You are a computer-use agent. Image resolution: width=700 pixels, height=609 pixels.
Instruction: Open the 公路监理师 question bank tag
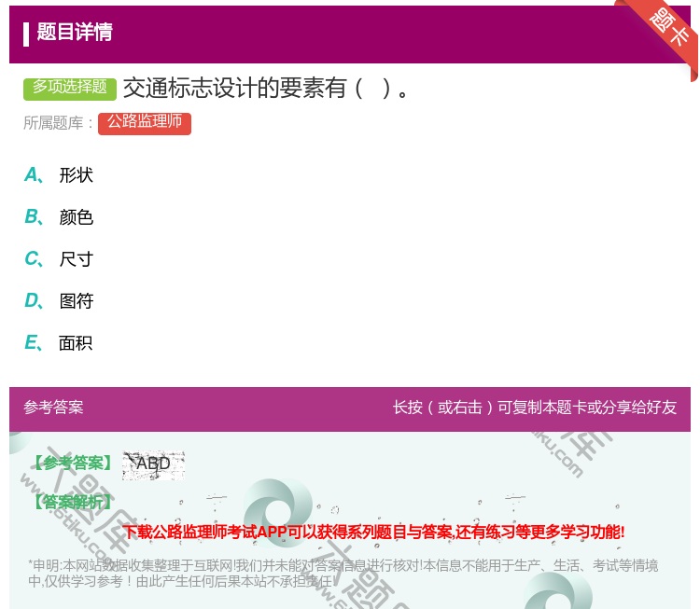point(145,123)
